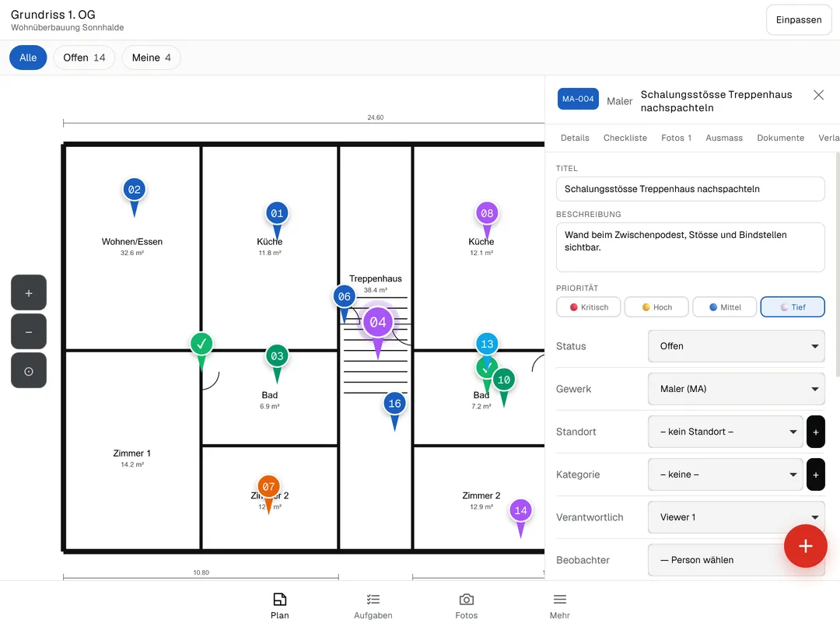
Task: Open the Verantwortlich dropdown showing Viewer 1
Action: (x=736, y=517)
